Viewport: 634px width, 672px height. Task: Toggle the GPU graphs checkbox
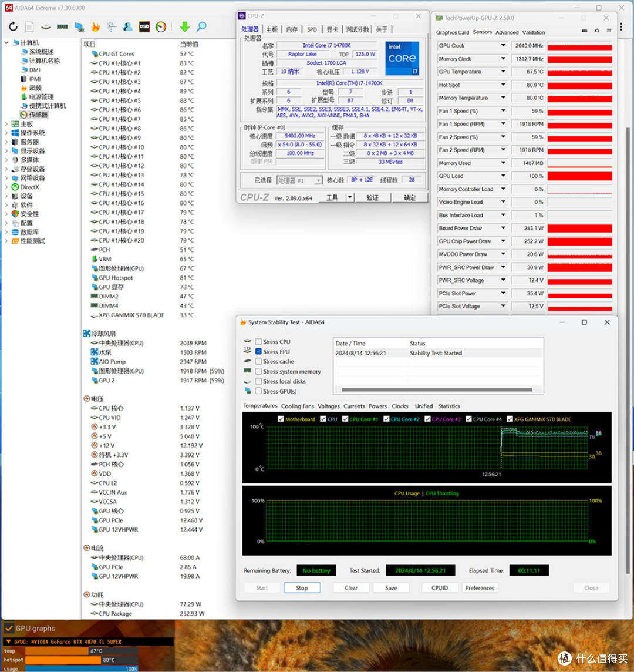pyautogui.click(x=9, y=629)
